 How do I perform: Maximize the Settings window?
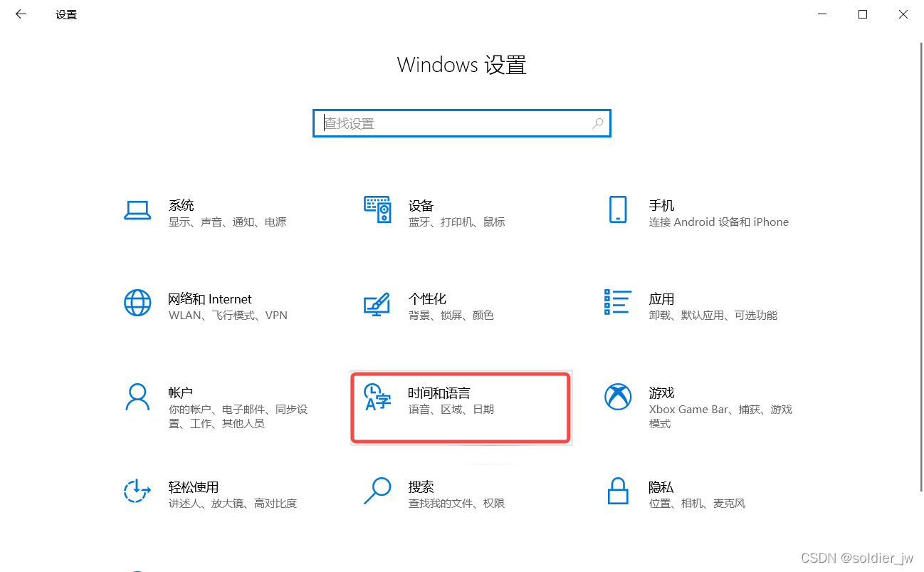tap(863, 14)
